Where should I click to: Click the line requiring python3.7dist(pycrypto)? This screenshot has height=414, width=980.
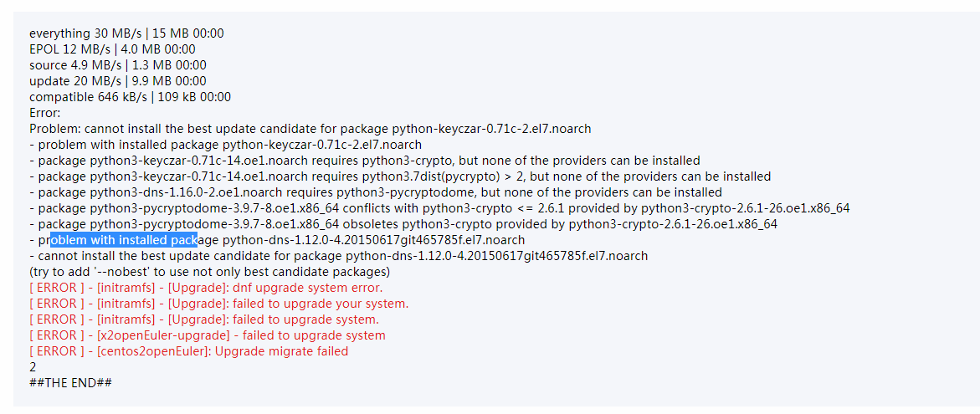399,176
